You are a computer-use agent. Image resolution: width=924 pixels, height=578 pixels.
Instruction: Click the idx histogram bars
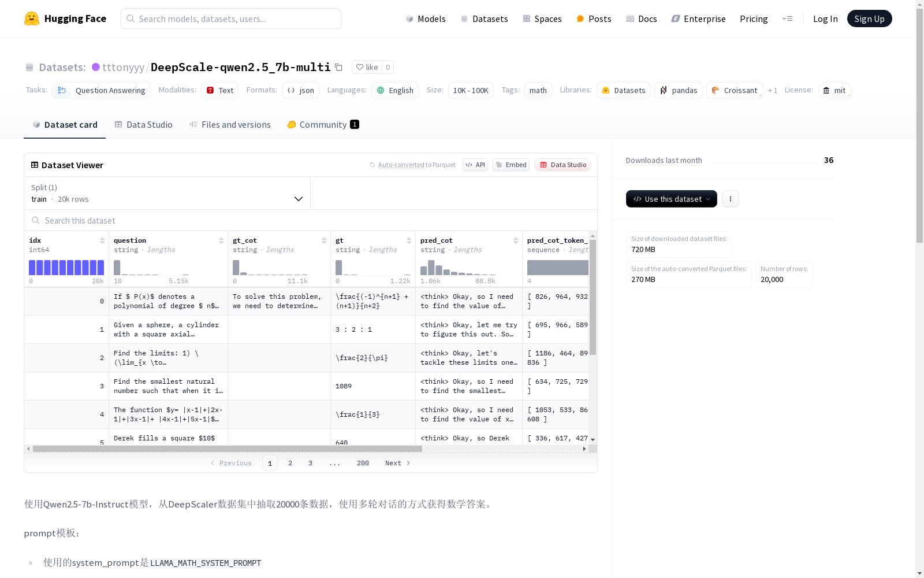pyautogui.click(x=66, y=268)
